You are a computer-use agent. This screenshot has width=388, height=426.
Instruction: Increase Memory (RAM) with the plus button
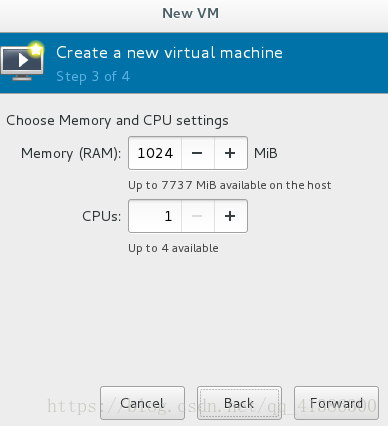point(230,153)
